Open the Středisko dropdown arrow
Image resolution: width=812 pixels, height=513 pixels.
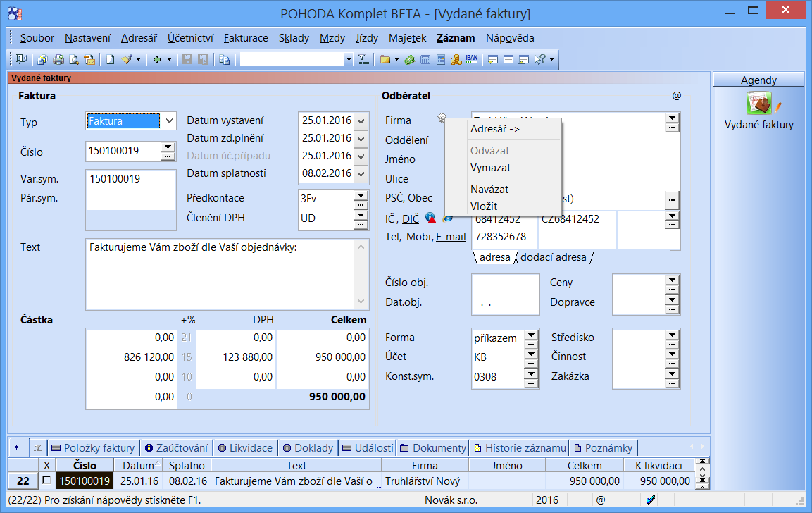tap(672, 334)
